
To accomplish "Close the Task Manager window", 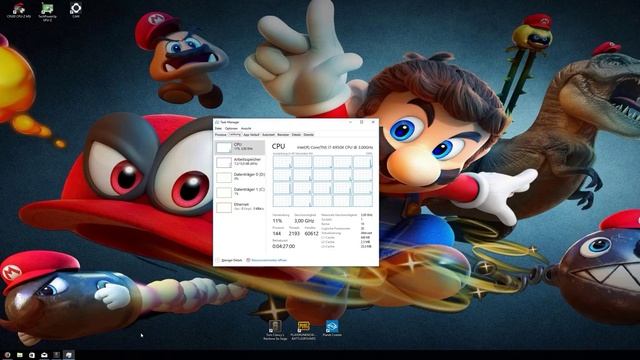I will point(373,122).
